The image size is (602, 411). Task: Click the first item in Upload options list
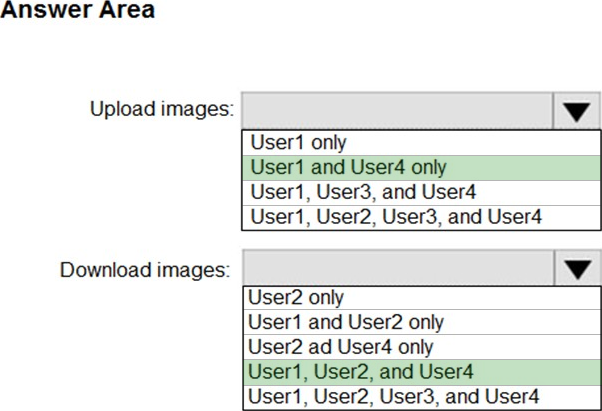click(x=299, y=142)
